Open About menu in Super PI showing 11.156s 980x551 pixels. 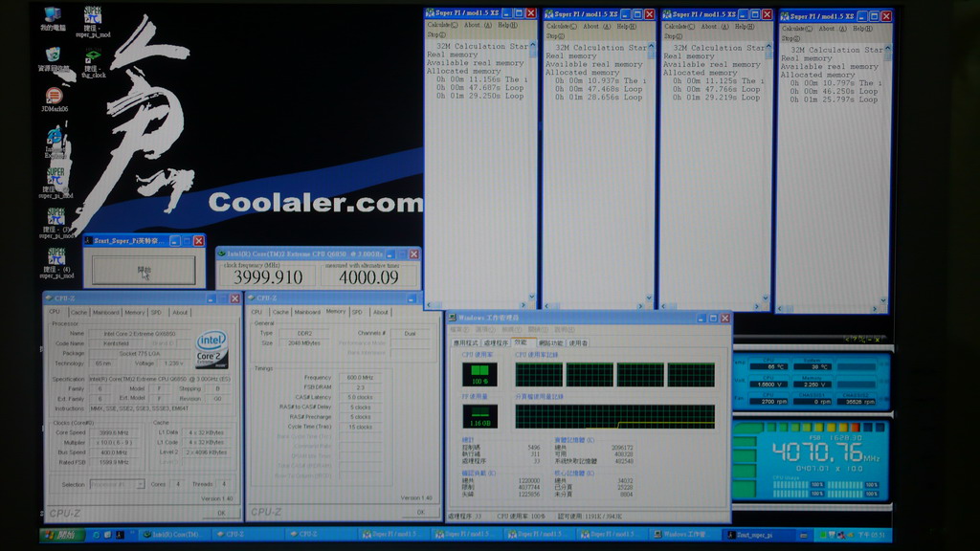coord(478,26)
